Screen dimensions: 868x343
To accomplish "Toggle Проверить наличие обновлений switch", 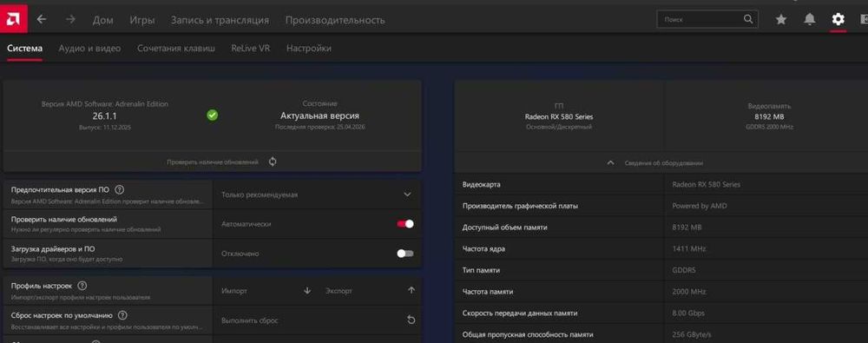I will [405, 224].
